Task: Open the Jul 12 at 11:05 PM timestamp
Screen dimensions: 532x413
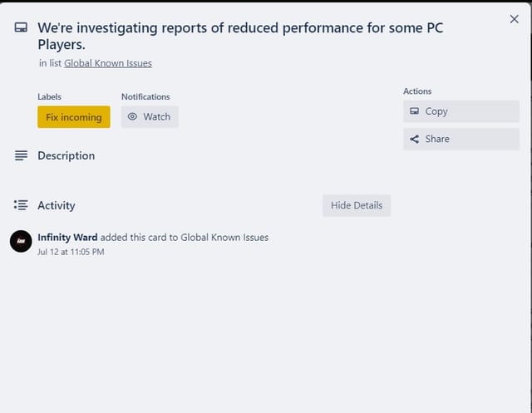Action: [71, 252]
